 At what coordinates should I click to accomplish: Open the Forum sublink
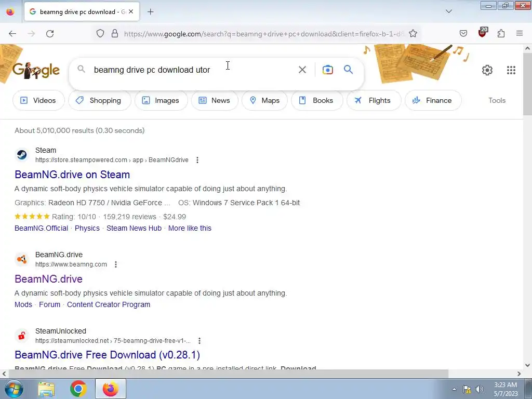pos(49,304)
